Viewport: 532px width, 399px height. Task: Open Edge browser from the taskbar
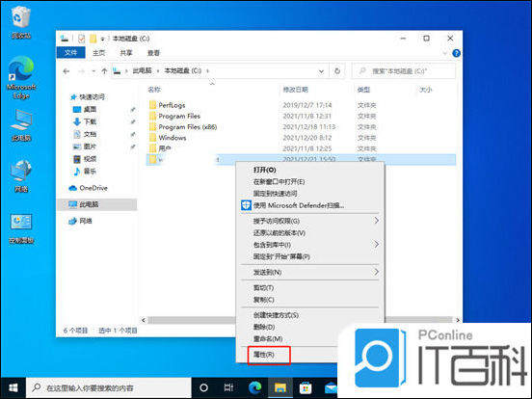tap(255, 387)
